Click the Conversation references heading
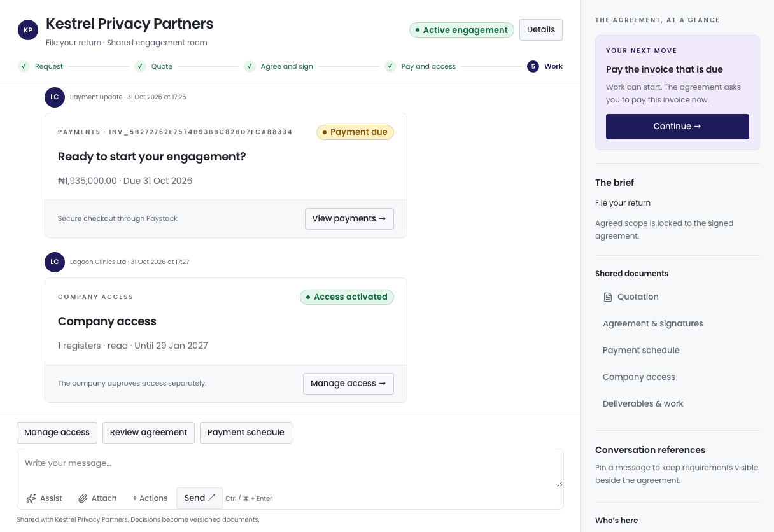The image size is (774, 532). (x=651, y=450)
